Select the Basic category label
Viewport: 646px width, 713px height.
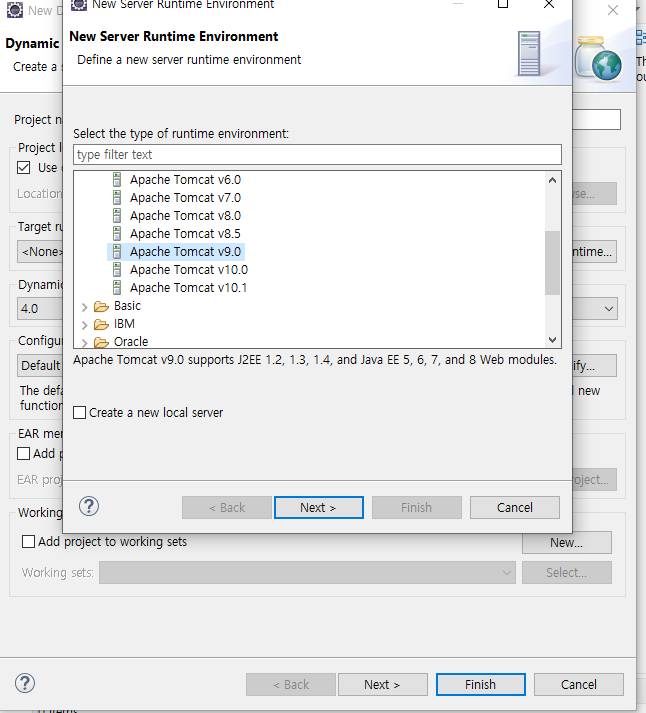[x=127, y=306]
